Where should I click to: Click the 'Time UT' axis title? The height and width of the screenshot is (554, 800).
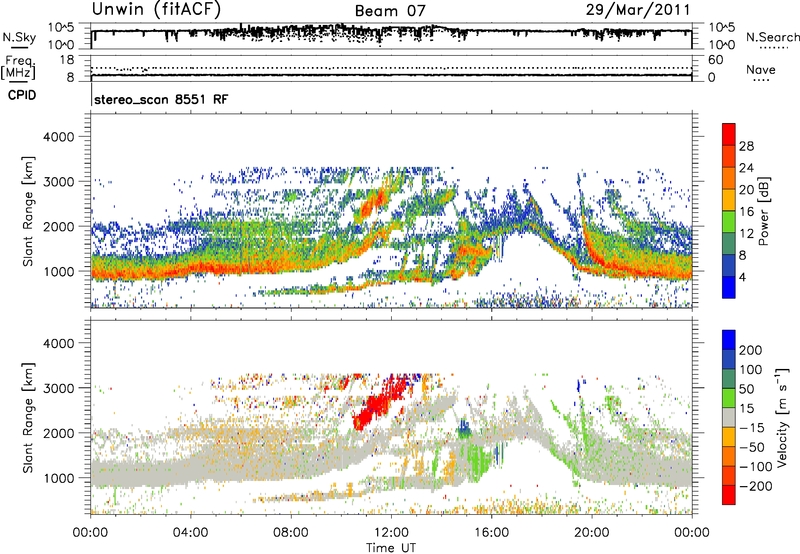(391, 548)
